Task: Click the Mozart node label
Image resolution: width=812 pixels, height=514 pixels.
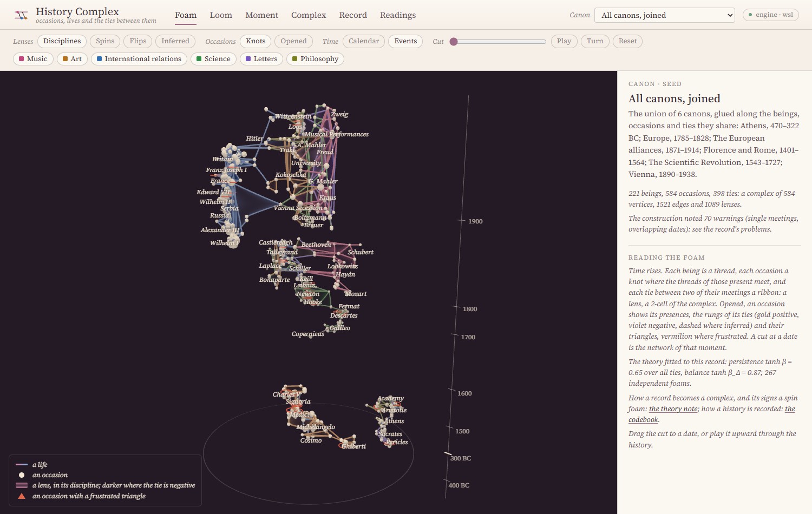Action: tap(356, 294)
